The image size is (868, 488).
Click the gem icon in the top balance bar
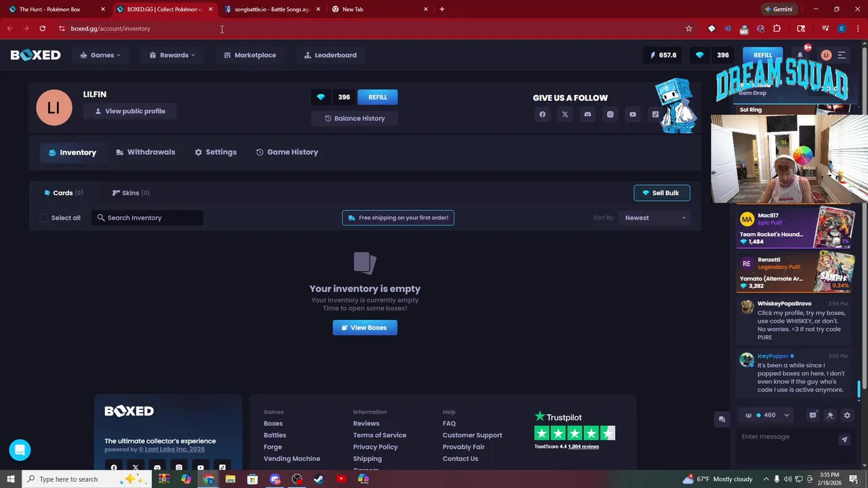pos(700,55)
